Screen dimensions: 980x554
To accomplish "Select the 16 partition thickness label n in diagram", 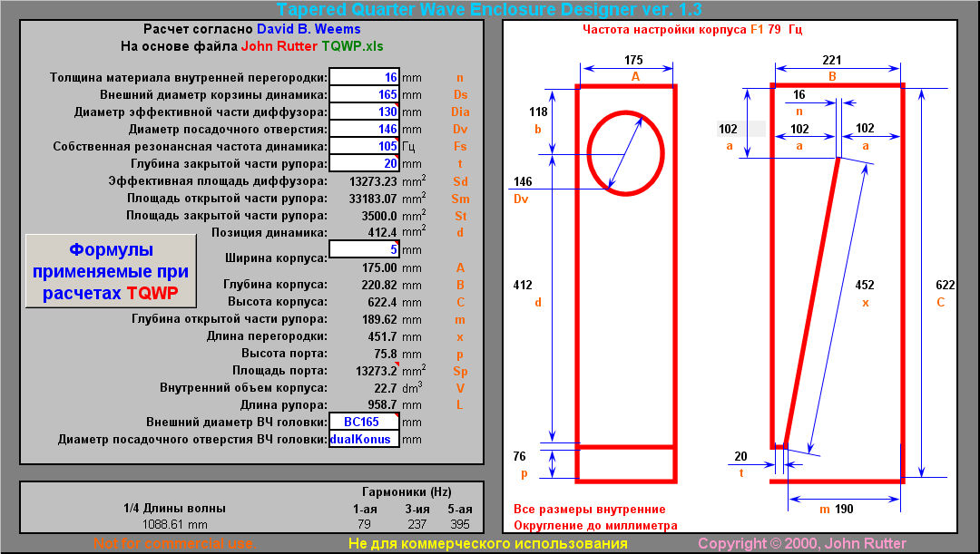I will coord(799,95).
